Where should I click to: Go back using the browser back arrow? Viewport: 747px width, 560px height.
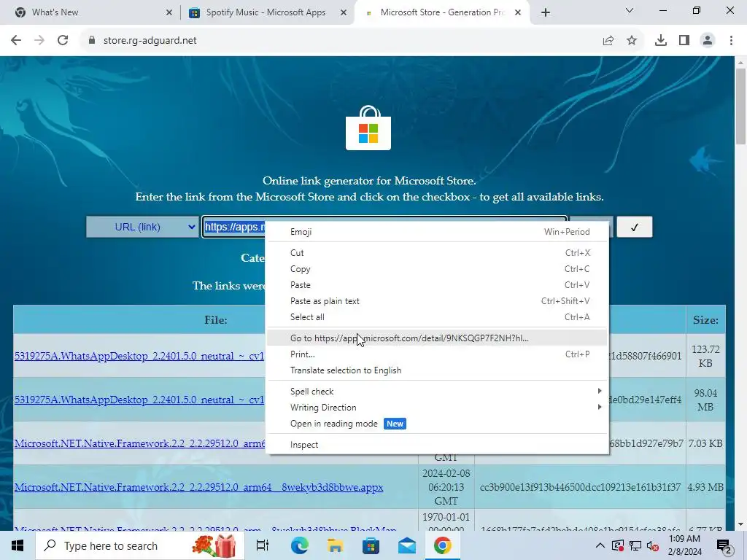coord(16,41)
